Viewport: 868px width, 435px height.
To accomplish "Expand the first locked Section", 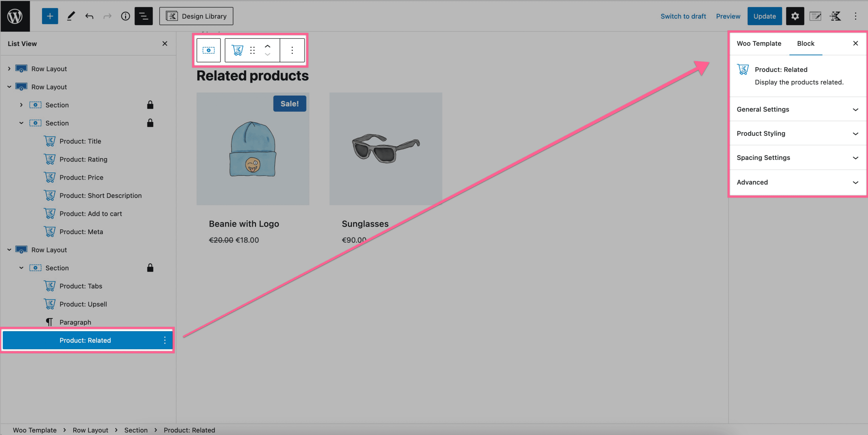I will coord(21,105).
